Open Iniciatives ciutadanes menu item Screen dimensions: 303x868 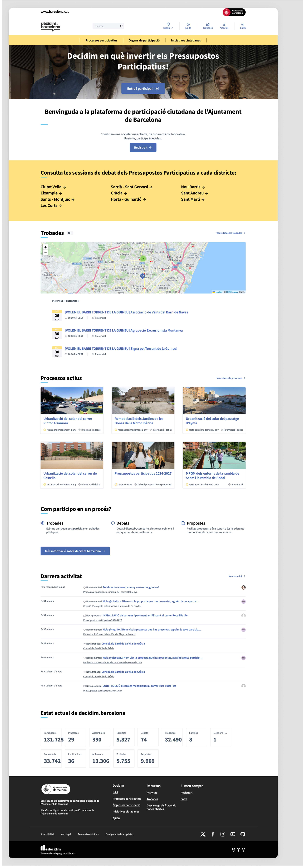(x=186, y=40)
